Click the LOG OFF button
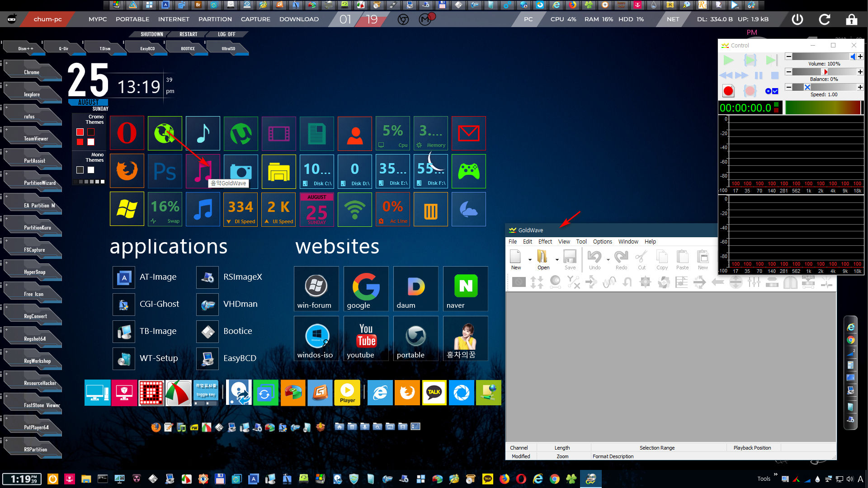The height and width of the screenshot is (488, 868). 226,34
